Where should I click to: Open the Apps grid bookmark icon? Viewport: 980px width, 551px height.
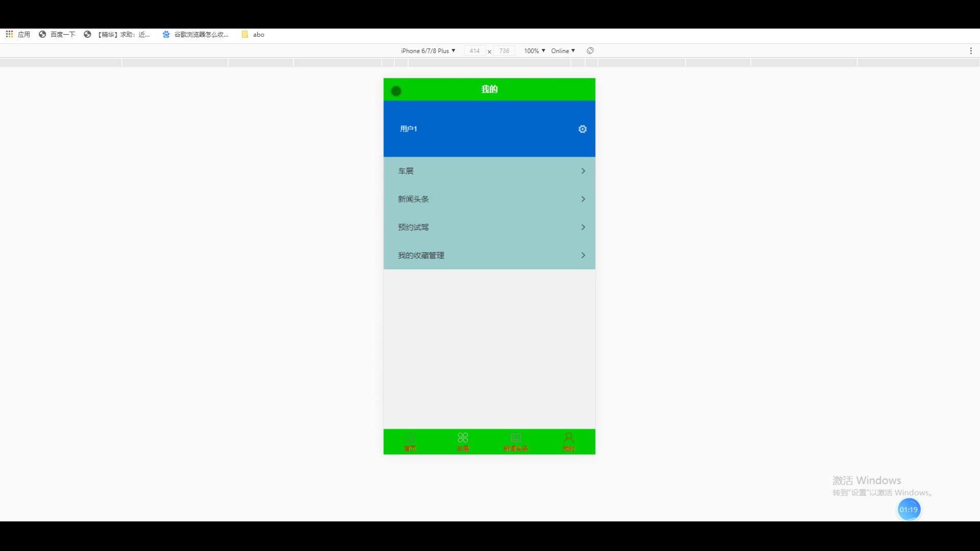coord(9,34)
